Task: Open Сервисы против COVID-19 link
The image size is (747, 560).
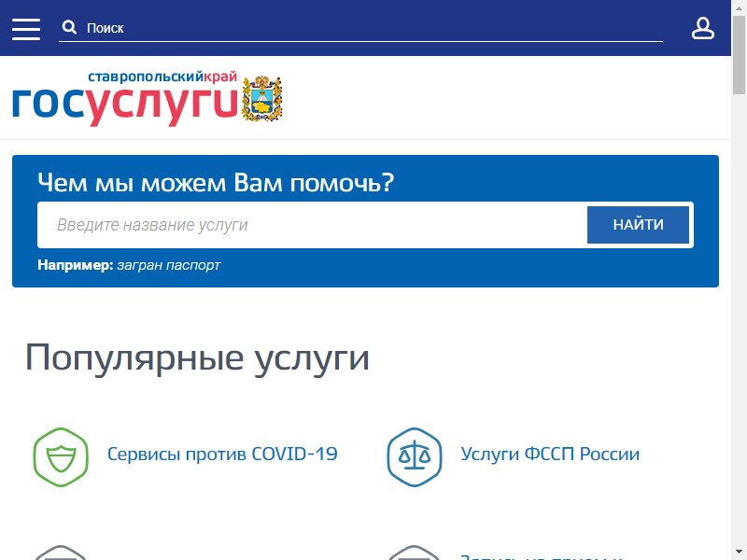Action: 222,455
